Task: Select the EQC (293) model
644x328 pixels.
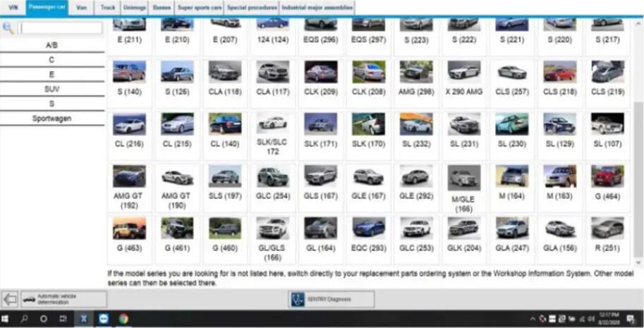Action: pyautogui.click(x=368, y=240)
